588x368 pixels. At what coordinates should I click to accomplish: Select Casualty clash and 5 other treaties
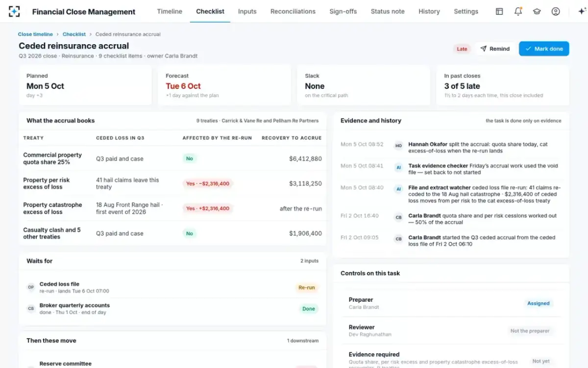click(x=52, y=234)
